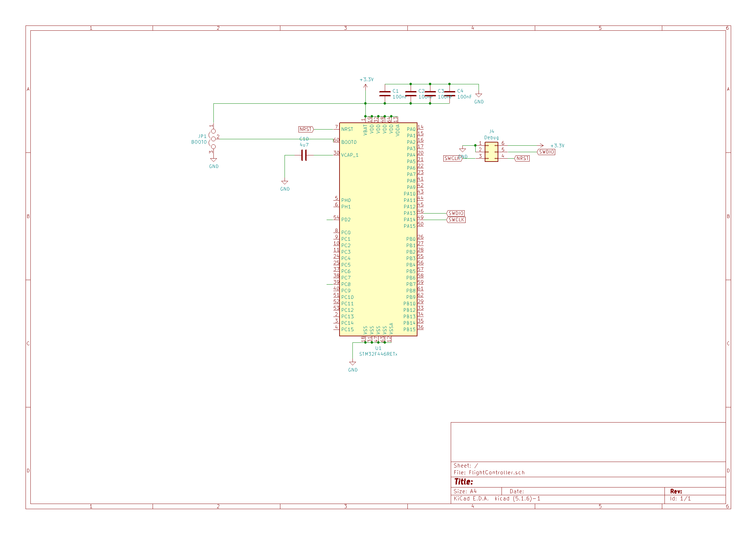This screenshot has width=756, height=534.
Task: Click the NRST label at Debug connector pin 4
Action: [x=522, y=158]
